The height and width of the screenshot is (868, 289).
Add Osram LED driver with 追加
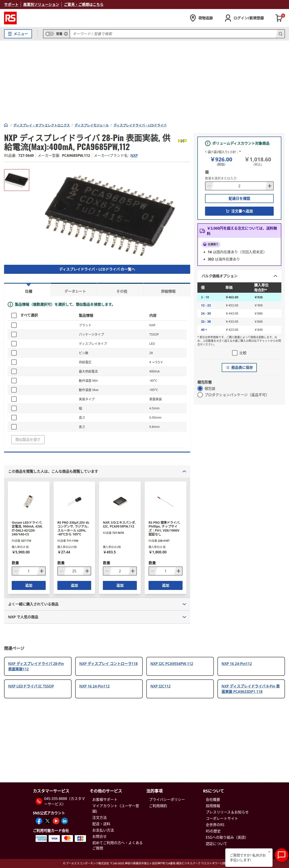click(x=29, y=585)
